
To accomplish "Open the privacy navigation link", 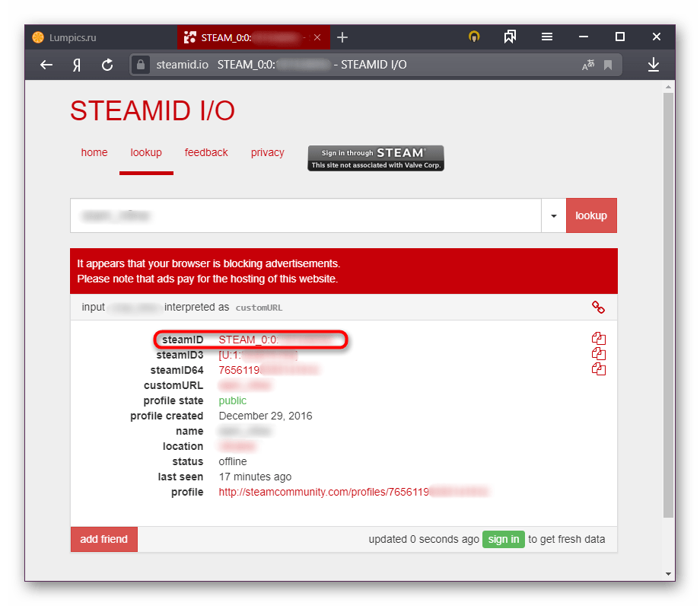I will click(x=267, y=153).
